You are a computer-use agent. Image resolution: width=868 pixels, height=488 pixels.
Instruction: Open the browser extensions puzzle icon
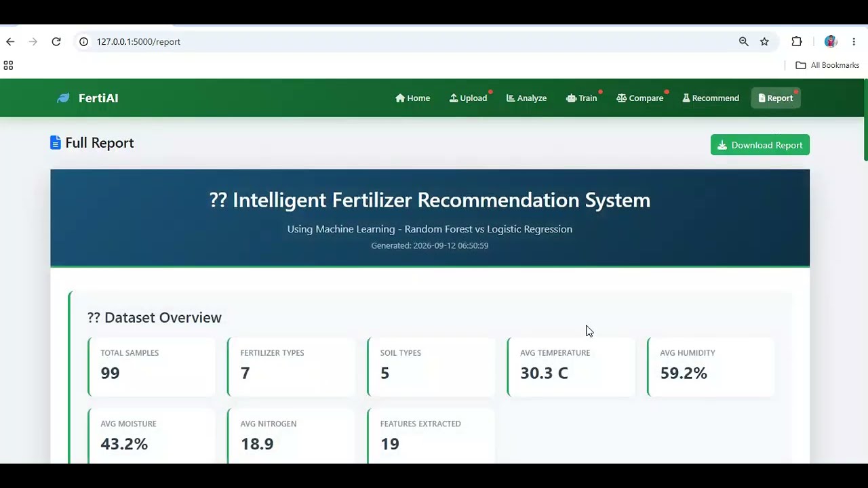[x=797, y=41]
